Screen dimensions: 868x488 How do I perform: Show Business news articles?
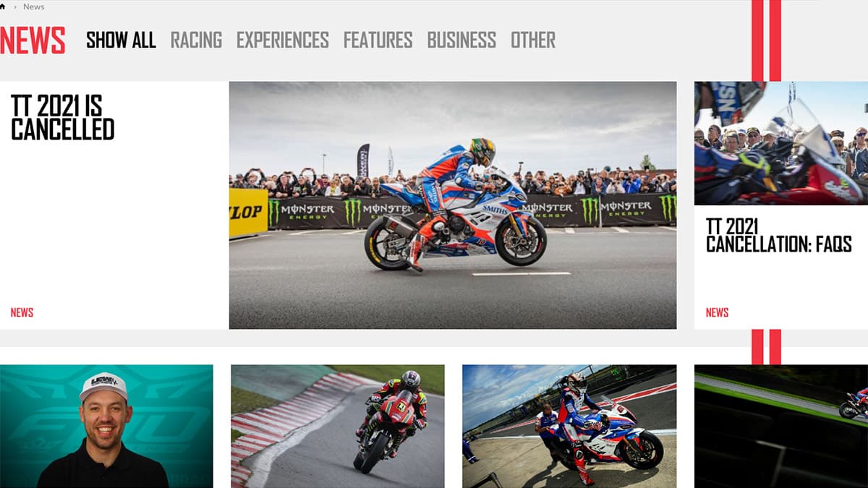pyautogui.click(x=461, y=40)
